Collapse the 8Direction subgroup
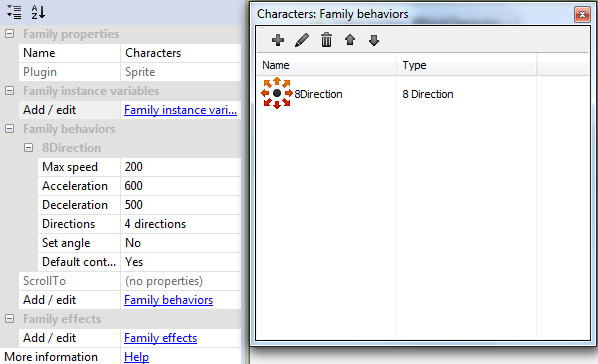 coord(29,148)
